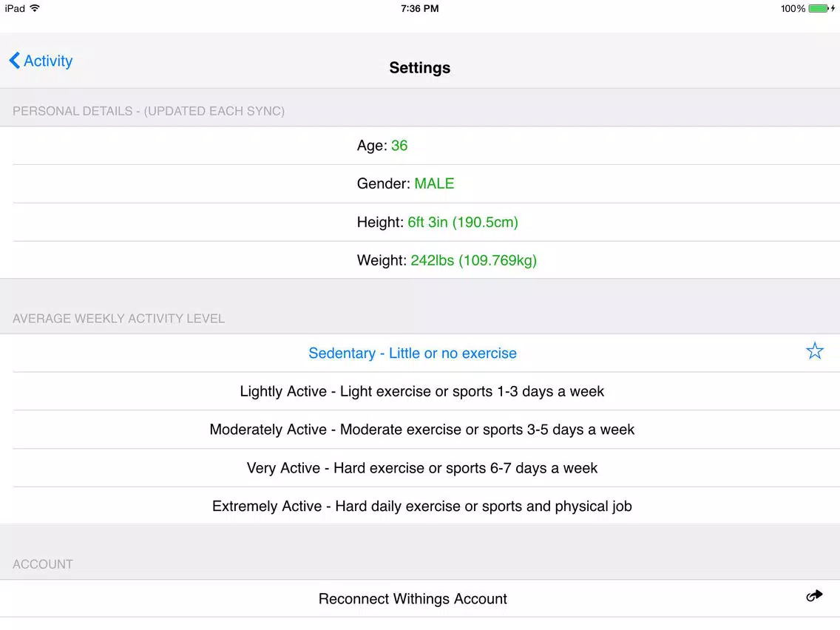The image size is (840, 630).
Task: Select Extremely Active activity level
Action: [420, 507]
